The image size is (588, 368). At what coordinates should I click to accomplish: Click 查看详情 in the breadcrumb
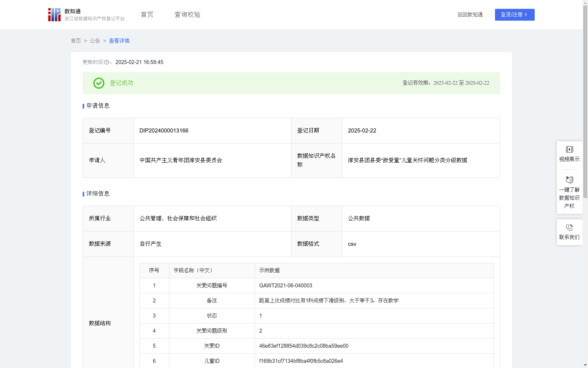[119, 41]
